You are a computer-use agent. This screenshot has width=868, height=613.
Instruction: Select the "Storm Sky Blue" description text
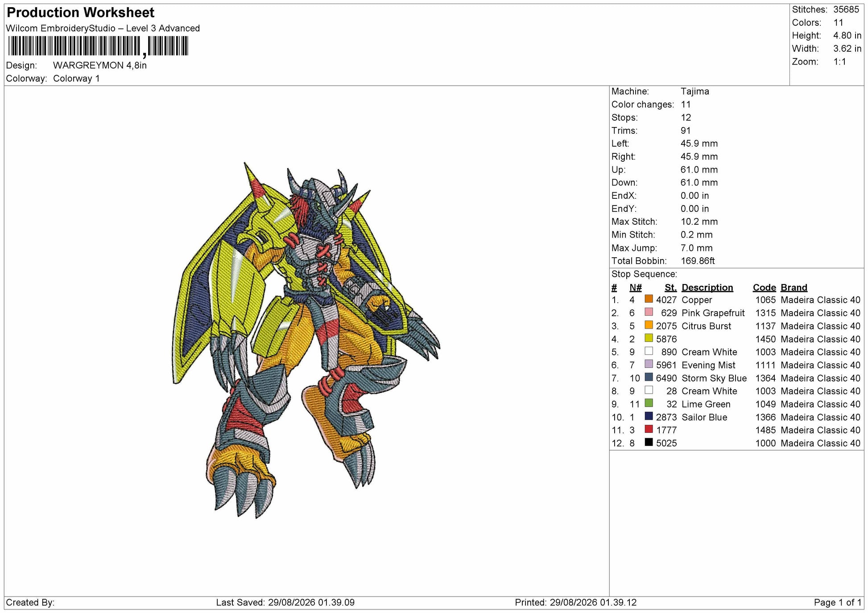point(714,378)
